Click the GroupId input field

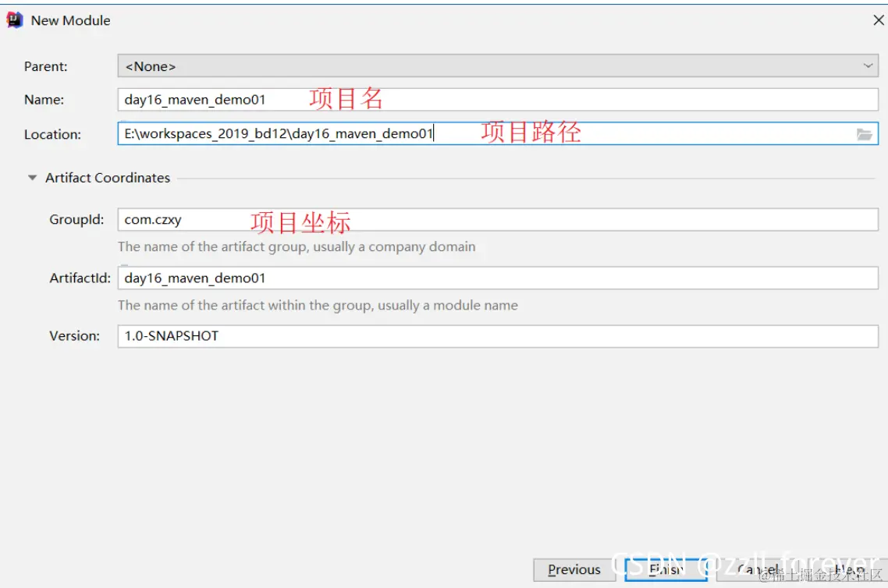498,220
